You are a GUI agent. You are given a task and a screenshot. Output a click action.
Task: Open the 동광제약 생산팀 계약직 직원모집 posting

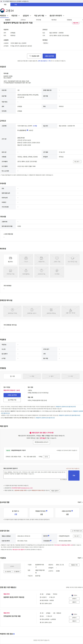(14, 597)
